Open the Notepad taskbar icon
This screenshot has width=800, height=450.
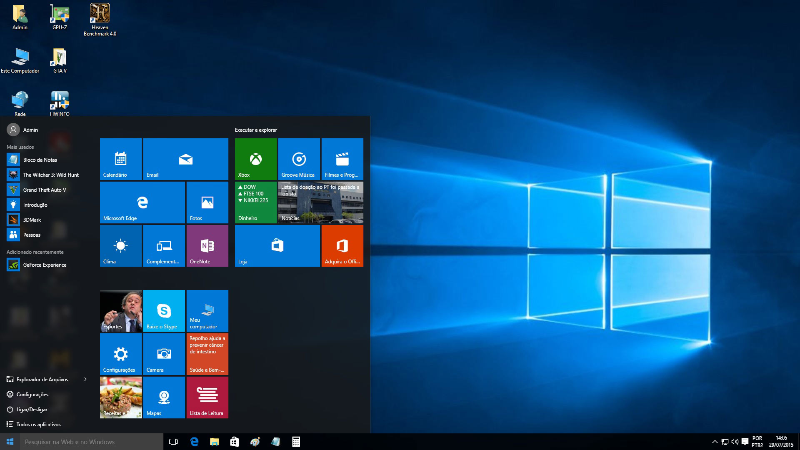[276, 442]
